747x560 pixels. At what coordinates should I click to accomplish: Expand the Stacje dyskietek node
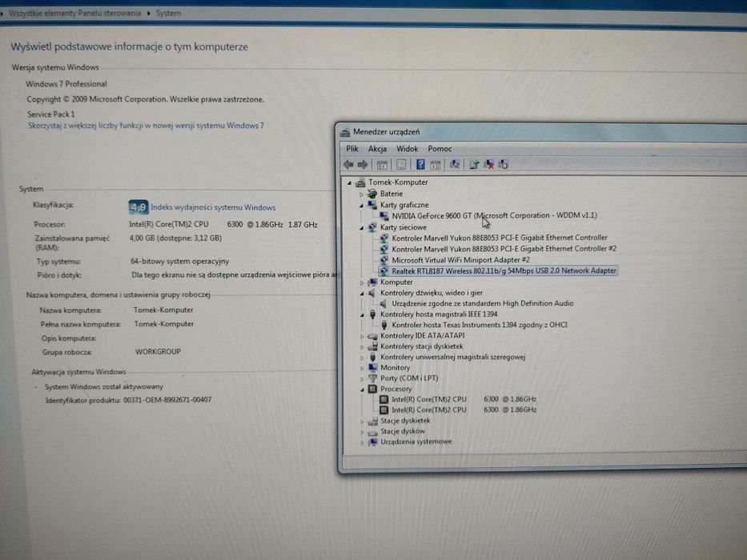[362, 422]
